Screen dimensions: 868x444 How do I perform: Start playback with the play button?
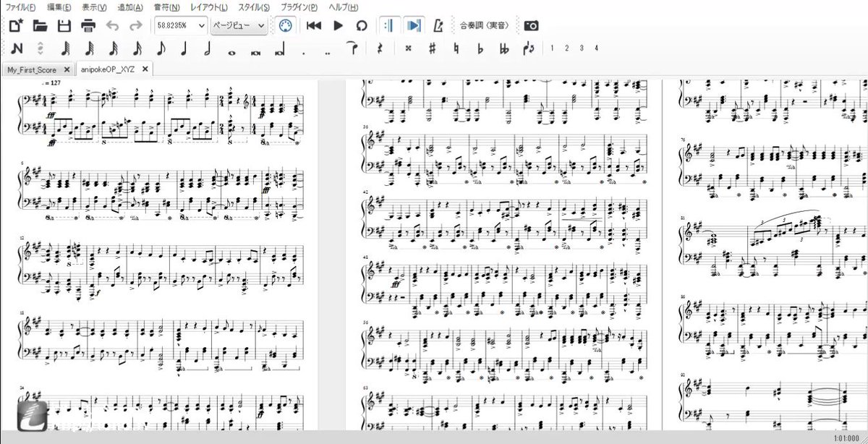[338, 26]
